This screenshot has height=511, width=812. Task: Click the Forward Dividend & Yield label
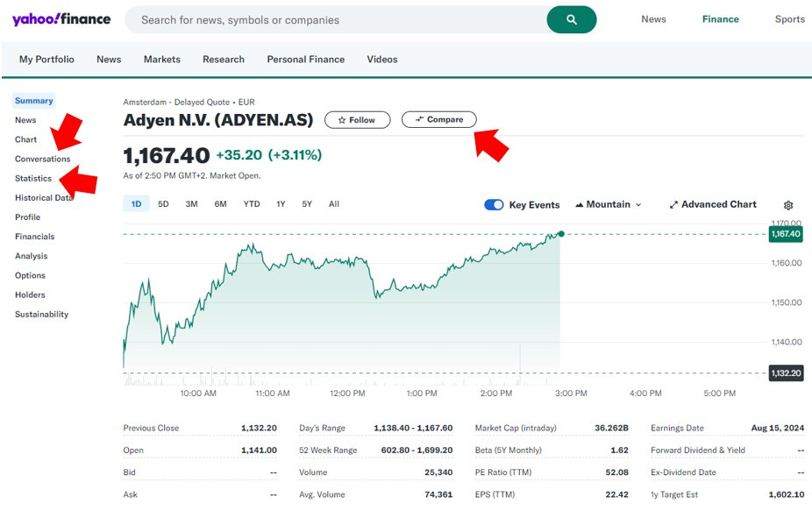[x=698, y=451]
